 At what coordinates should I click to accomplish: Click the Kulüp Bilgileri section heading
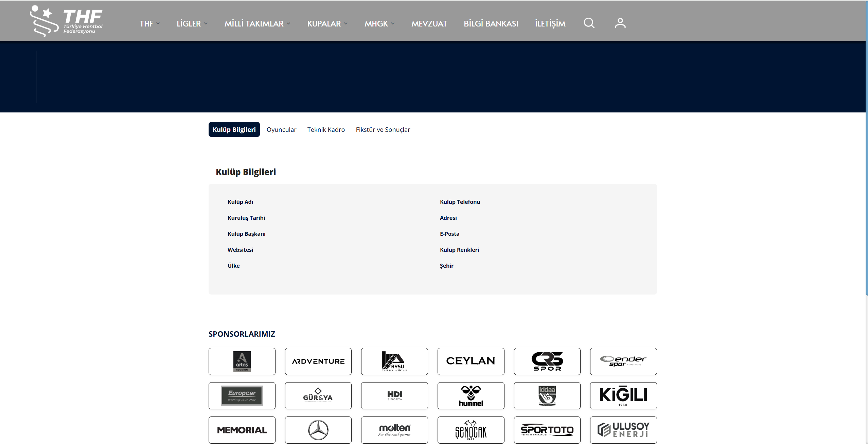click(x=246, y=172)
